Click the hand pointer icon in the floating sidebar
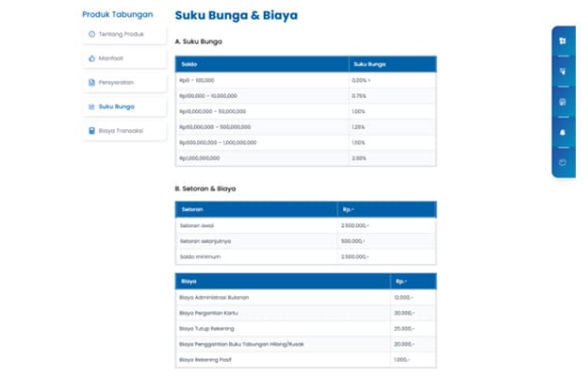The height and width of the screenshot is (392, 588). click(x=563, y=72)
